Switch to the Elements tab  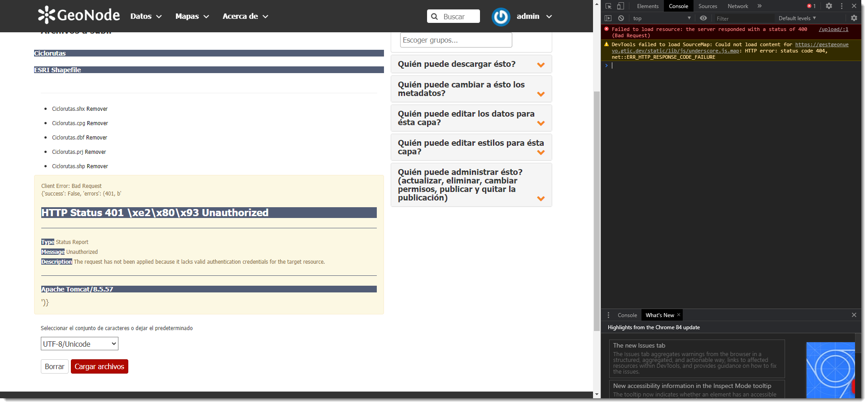point(648,6)
